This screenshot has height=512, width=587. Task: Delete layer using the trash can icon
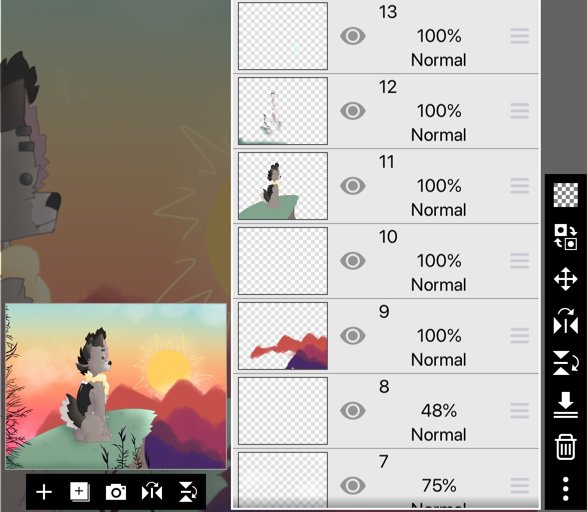click(566, 447)
